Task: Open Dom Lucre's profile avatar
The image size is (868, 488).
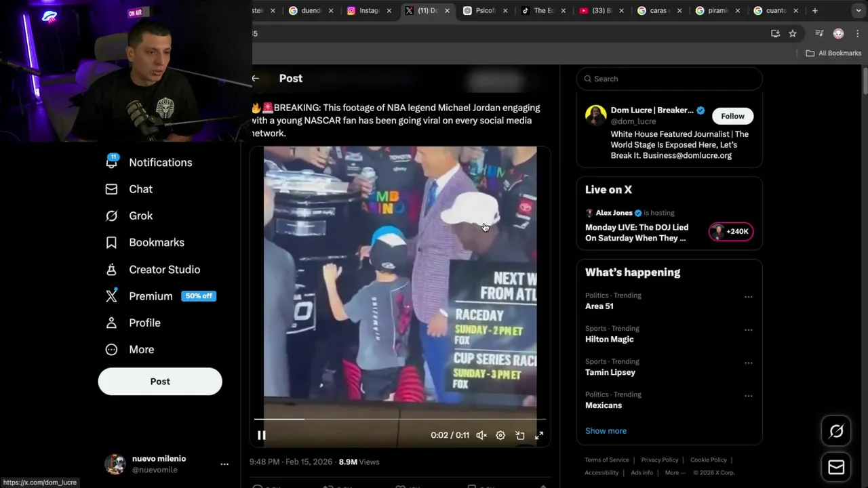Action: point(596,116)
